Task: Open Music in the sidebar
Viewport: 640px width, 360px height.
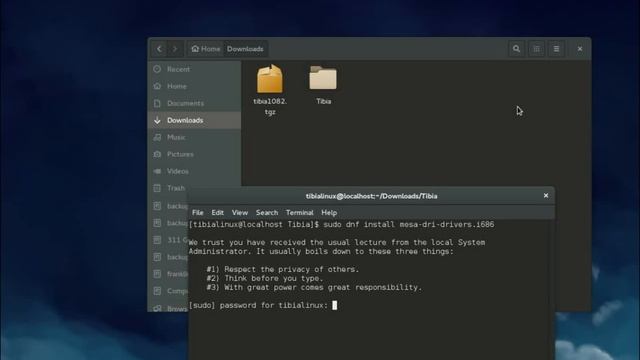Action: pos(194,138)
